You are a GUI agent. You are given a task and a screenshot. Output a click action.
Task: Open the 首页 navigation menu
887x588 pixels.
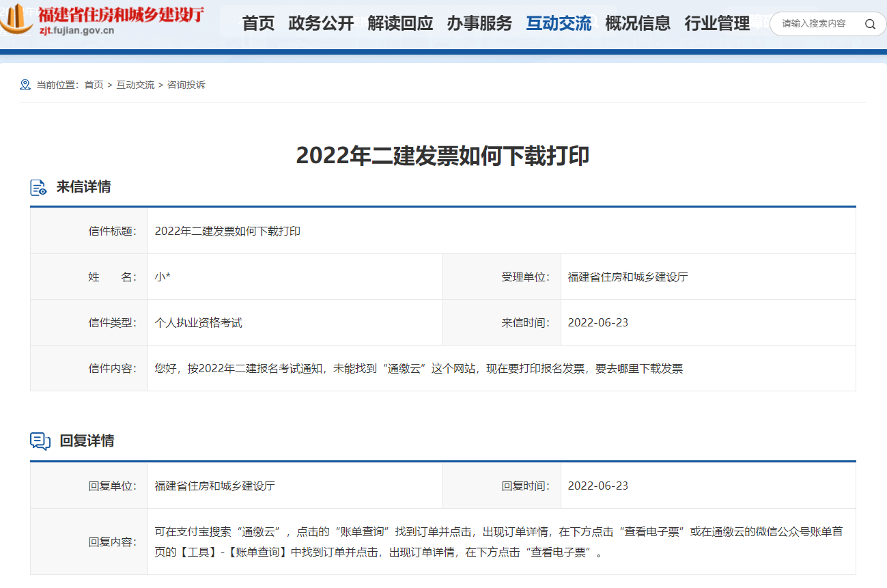tap(258, 24)
